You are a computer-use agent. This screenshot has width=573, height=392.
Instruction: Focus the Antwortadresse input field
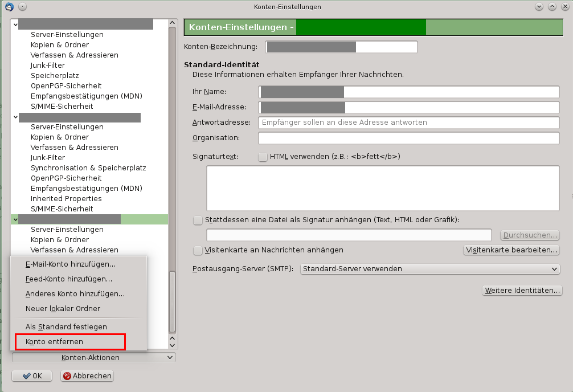point(409,122)
